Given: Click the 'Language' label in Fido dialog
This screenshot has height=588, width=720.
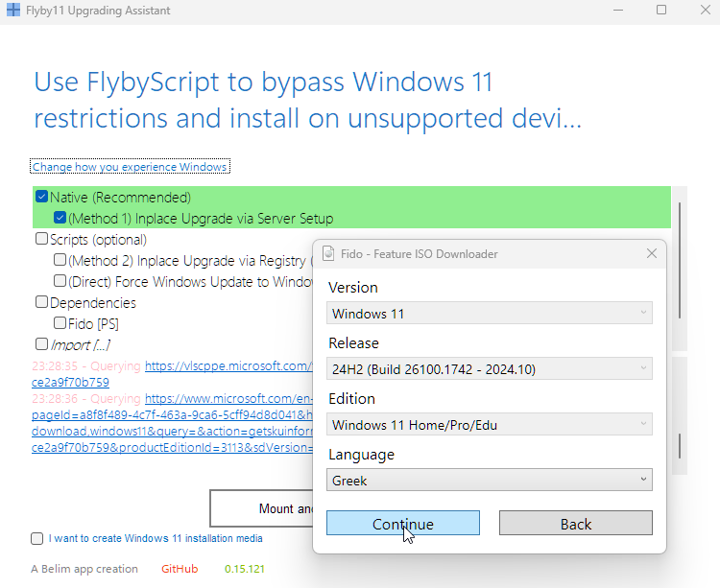Looking at the screenshot, I should (361, 455).
